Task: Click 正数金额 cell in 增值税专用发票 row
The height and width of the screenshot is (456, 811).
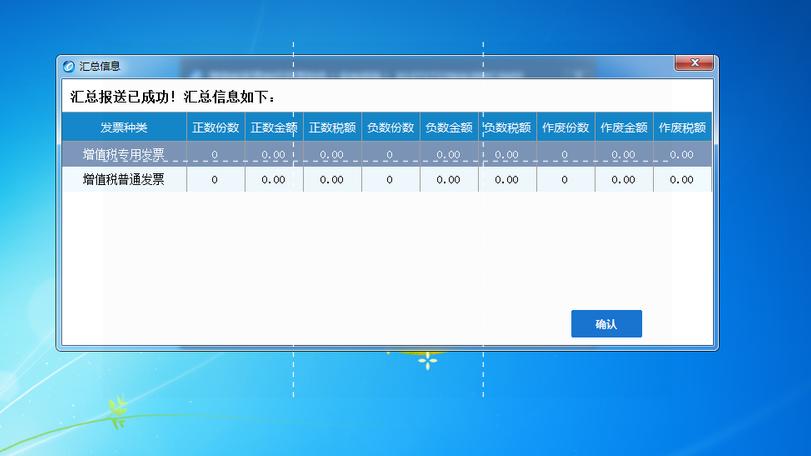Action: tap(274, 154)
